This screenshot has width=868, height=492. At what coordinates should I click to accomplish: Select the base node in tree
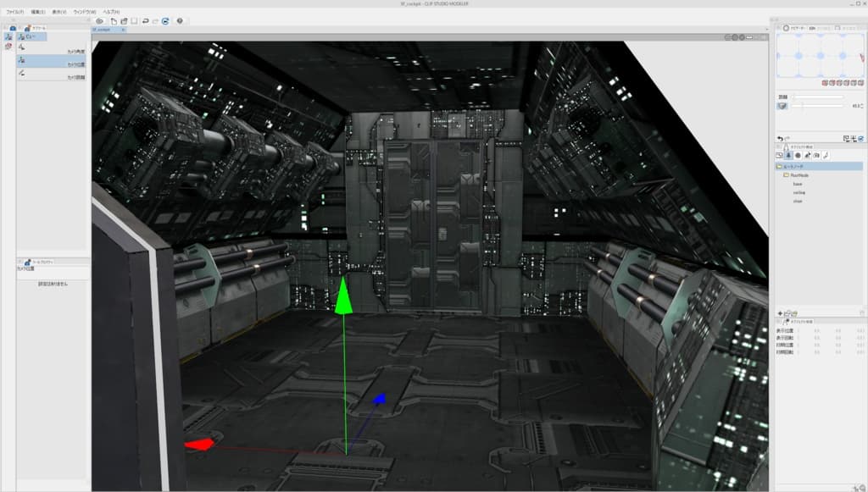click(797, 184)
